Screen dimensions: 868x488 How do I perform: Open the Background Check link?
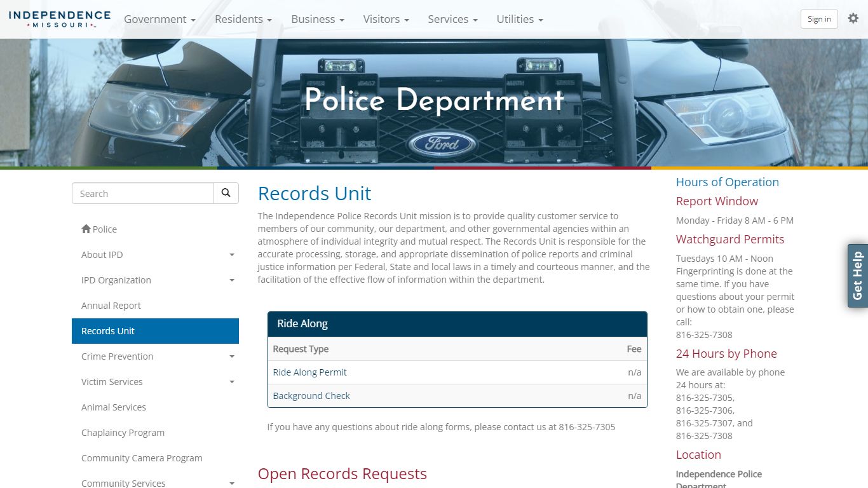[x=311, y=396]
